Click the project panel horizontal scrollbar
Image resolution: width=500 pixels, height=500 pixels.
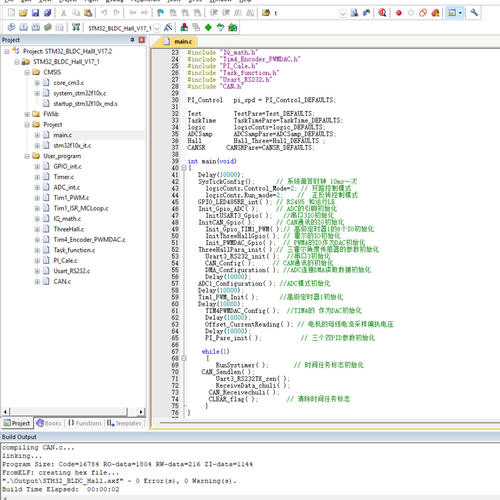coord(73,412)
